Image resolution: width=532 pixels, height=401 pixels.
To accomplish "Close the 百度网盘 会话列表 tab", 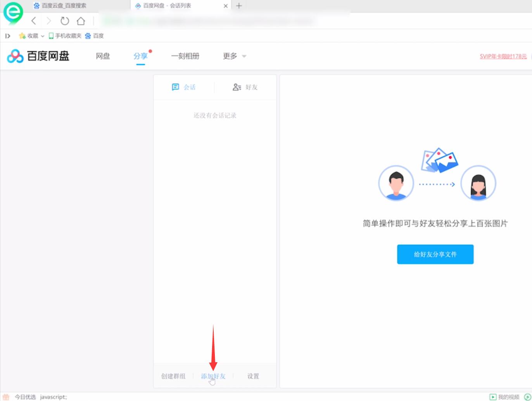I will (226, 6).
